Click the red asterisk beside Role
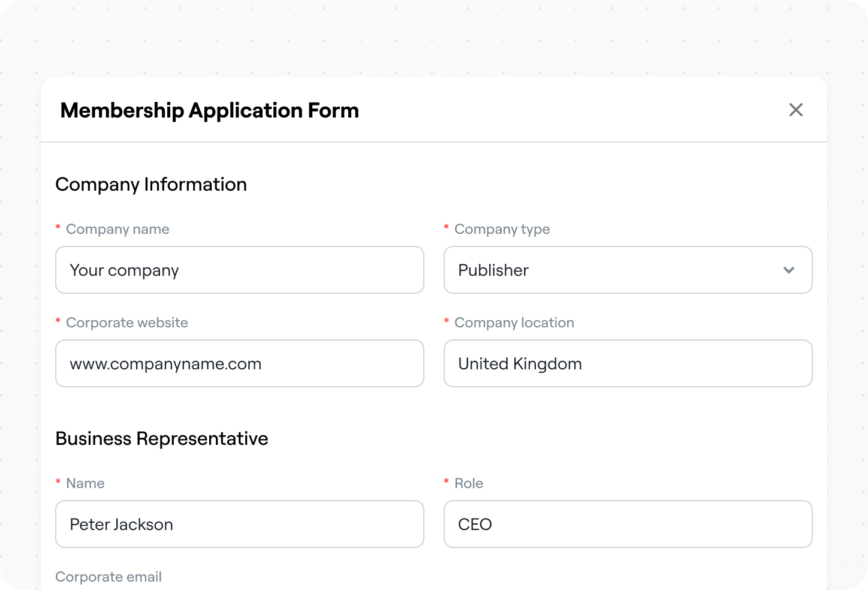 [x=447, y=482]
